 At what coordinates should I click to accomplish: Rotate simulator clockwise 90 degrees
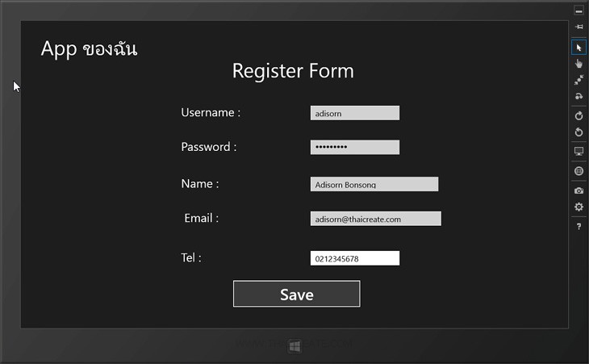579,115
